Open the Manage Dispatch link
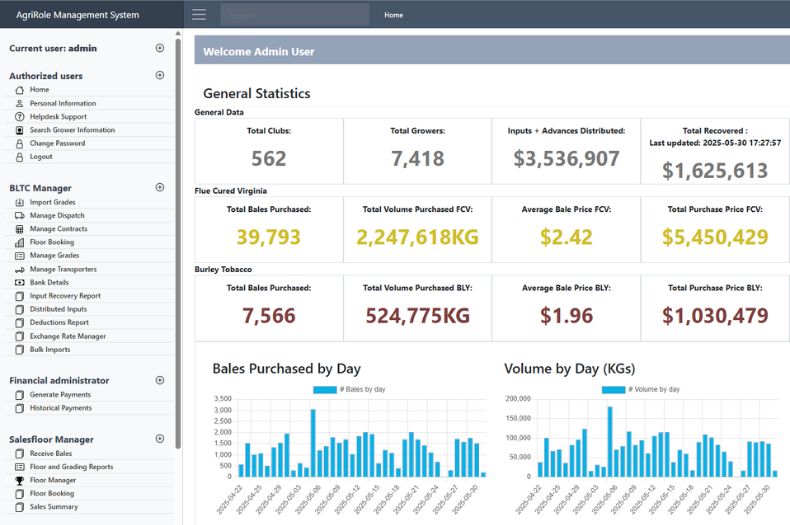Screen dimensions: 790x525 (x=57, y=216)
